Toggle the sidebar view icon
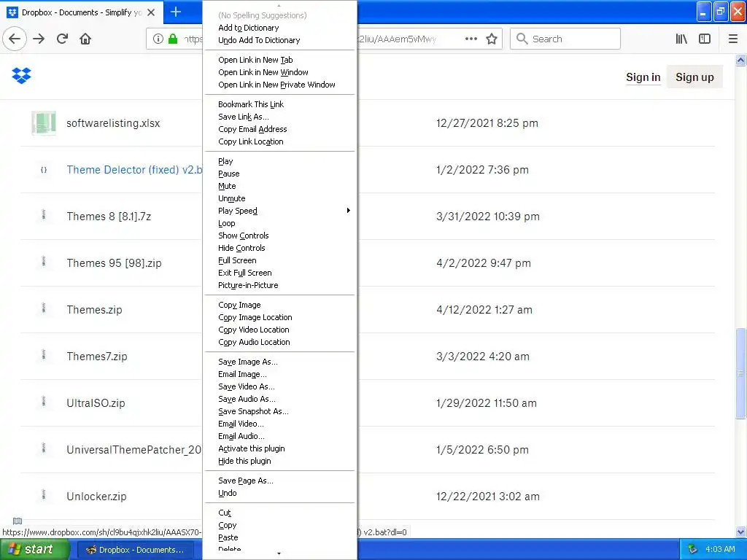This screenshot has height=560, width=747. point(705,39)
